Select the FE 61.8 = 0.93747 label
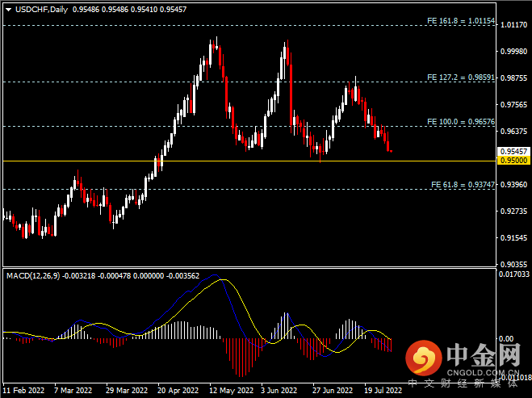 (463, 185)
